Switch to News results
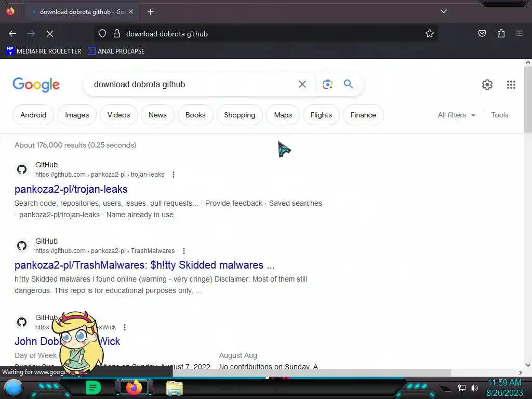The width and height of the screenshot is (532, 399). [x=158, y=115]
